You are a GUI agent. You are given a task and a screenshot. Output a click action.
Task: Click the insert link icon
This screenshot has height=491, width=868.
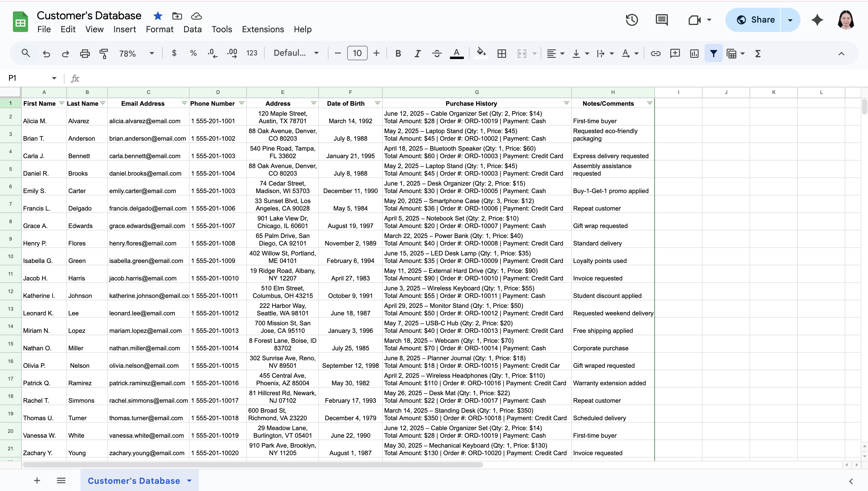656,53
